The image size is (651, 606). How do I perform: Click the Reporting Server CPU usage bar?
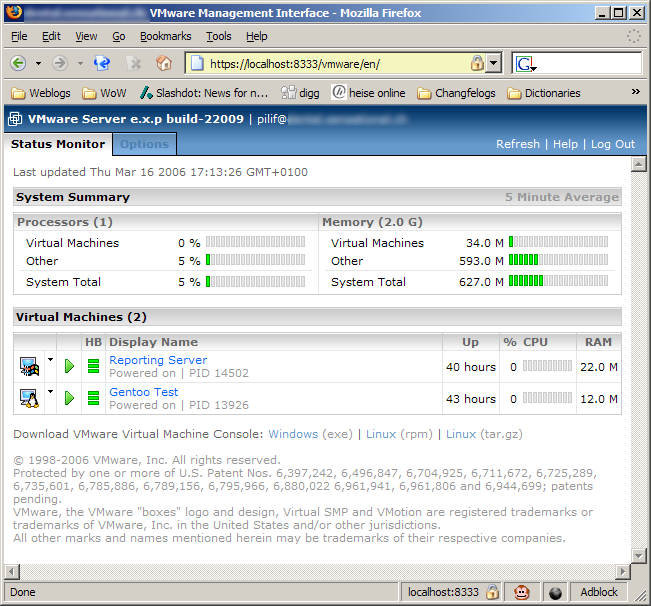(547, 366)
